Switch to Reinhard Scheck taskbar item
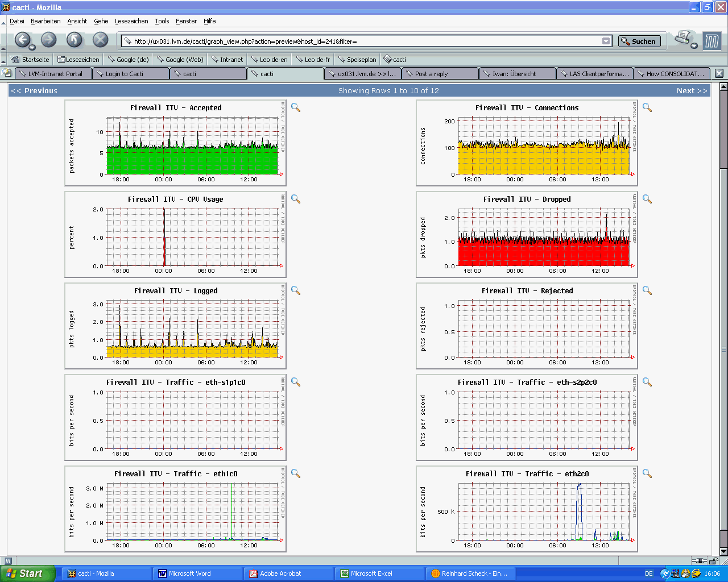728x582 pixels. (471, 573)
